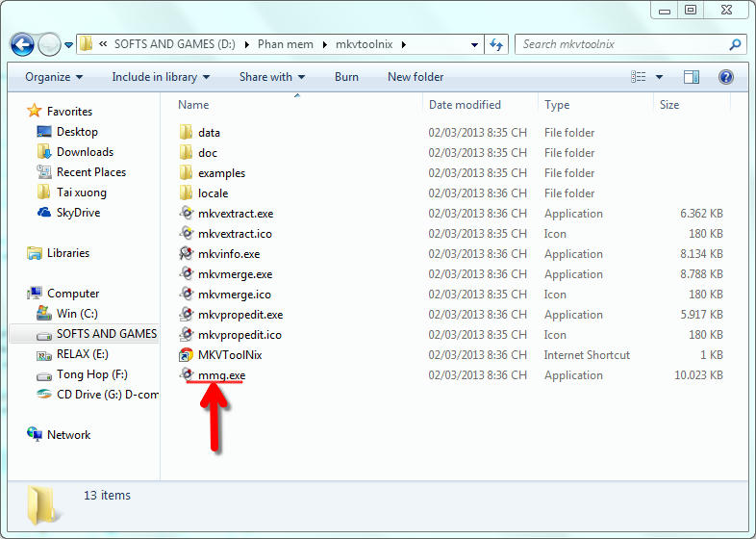This screenshot has width=756, height=539.
Task: Select the doc folder icon
Action: click(x=186, y=152)
